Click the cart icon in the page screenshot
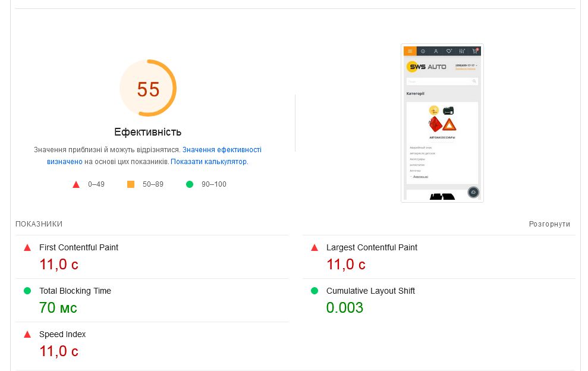Viewport: 588px width, 371px height. point(475,51)
